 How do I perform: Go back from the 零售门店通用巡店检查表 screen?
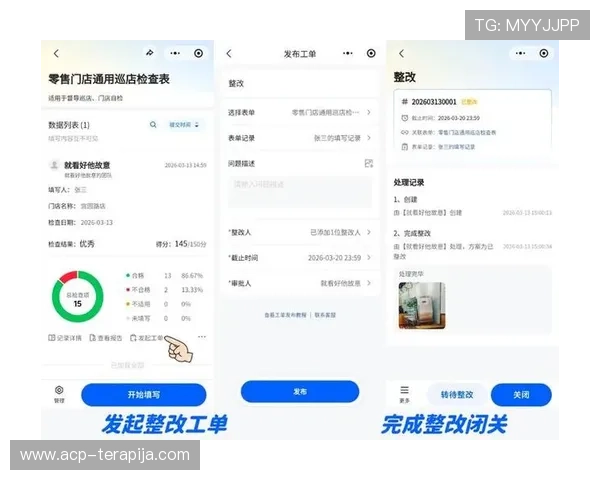tap(56, 53)
